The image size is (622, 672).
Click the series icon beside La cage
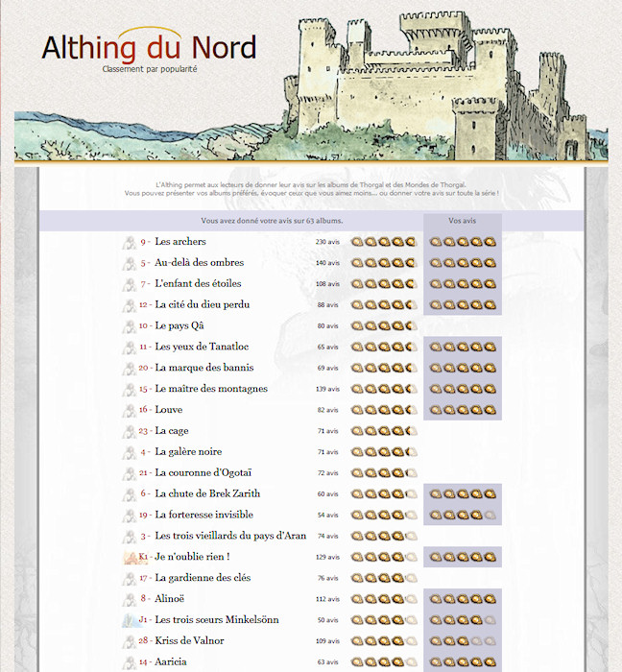[x=128, y=431]
